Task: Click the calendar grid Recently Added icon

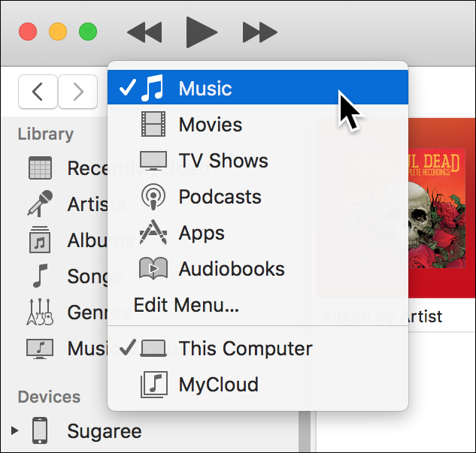Action: (x=40, y=168)
